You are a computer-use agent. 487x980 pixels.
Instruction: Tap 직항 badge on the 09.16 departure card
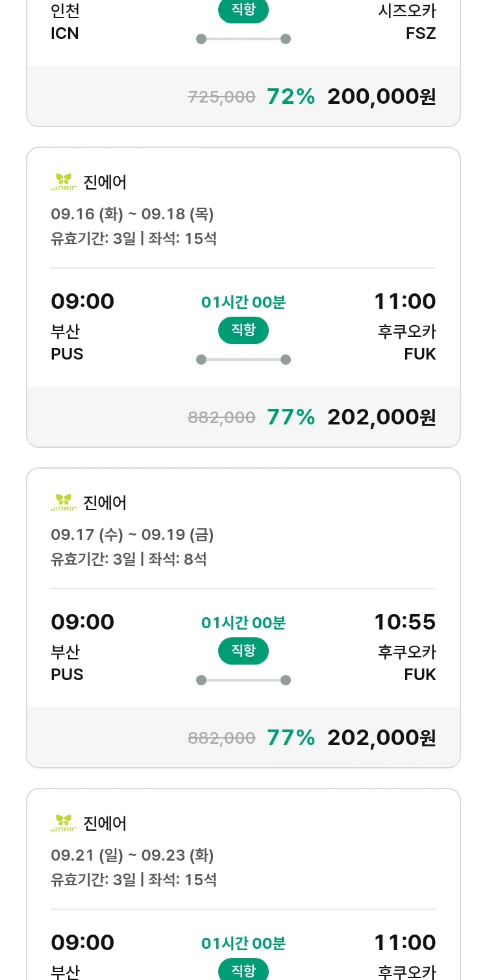pos(243,330)
